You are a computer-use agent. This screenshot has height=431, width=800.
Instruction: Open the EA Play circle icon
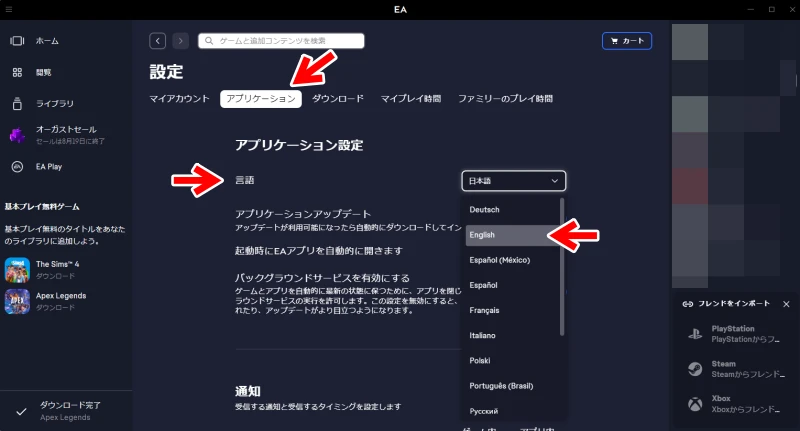[17, 167]
